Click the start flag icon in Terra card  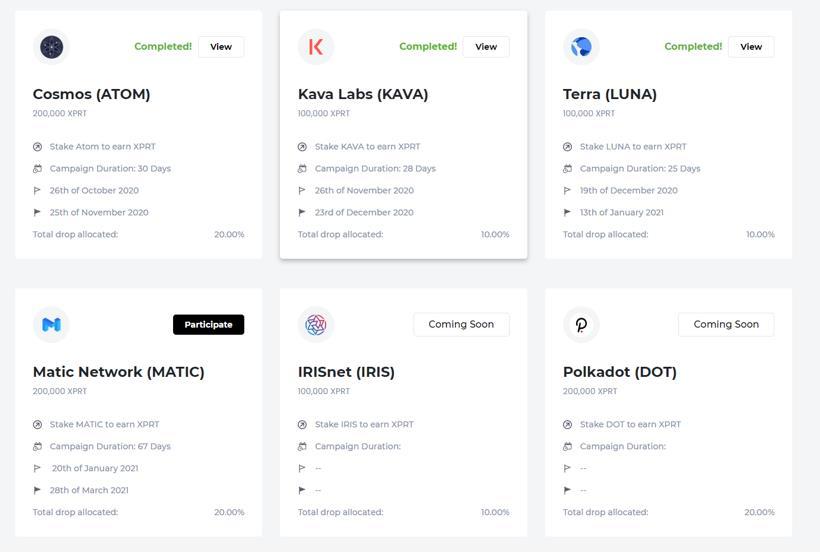[x=568, y=191]
